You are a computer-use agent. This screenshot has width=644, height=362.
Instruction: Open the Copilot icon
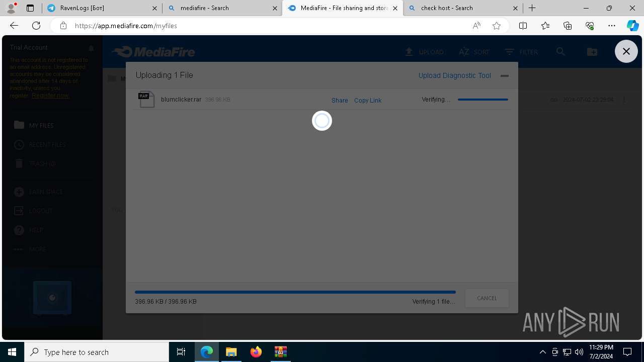tap(632, 26)
